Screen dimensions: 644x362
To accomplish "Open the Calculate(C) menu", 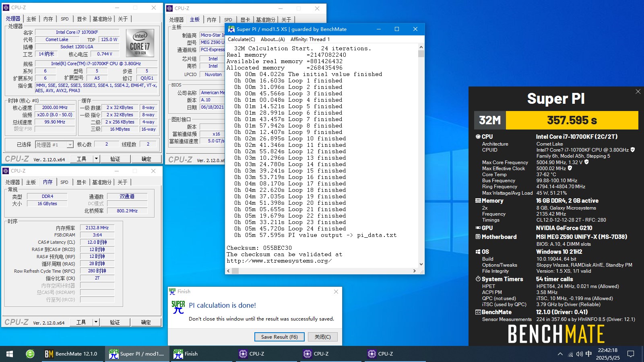I will click(242, 39).
